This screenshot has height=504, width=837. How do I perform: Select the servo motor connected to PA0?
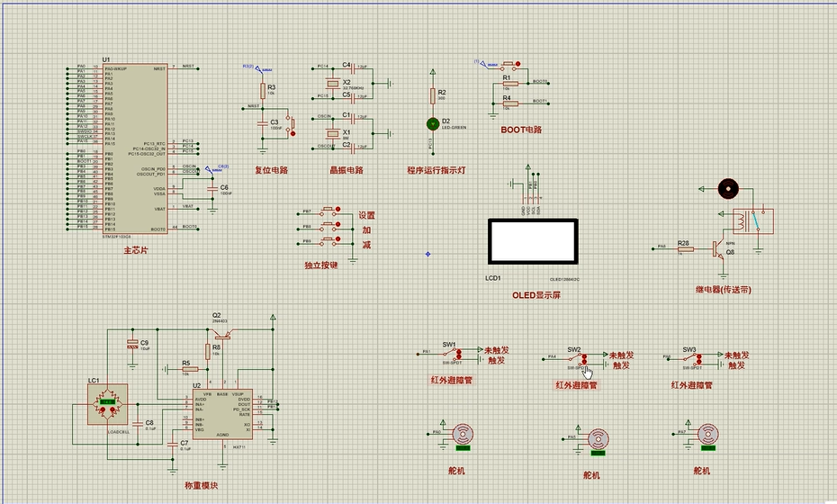tap(463, 435)
